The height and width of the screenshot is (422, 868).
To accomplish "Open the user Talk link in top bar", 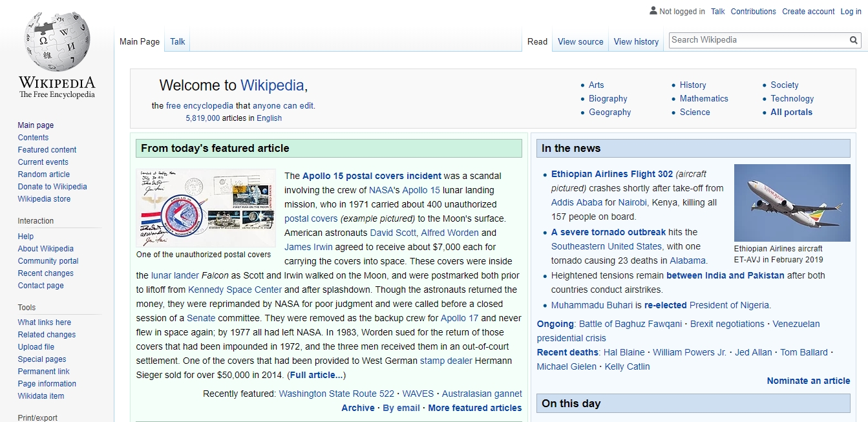I will click(717, 12).
